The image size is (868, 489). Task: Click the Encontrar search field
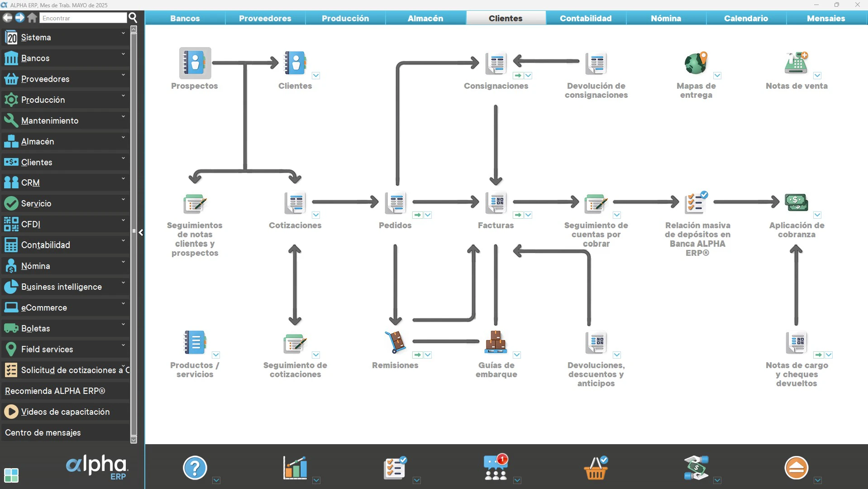tap(83, 18)
